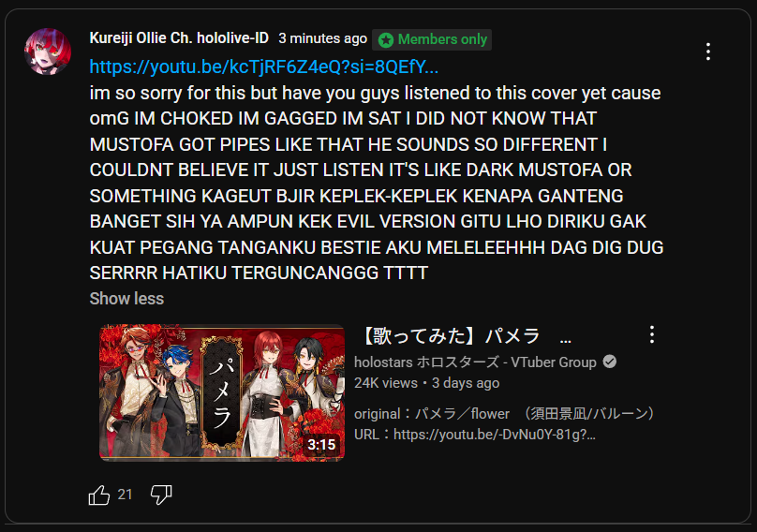Click the like thumbs-up icon
Image resolution: width=757 pixels, height=532 pixels.
pyautogui.click(x=99, y=495)
